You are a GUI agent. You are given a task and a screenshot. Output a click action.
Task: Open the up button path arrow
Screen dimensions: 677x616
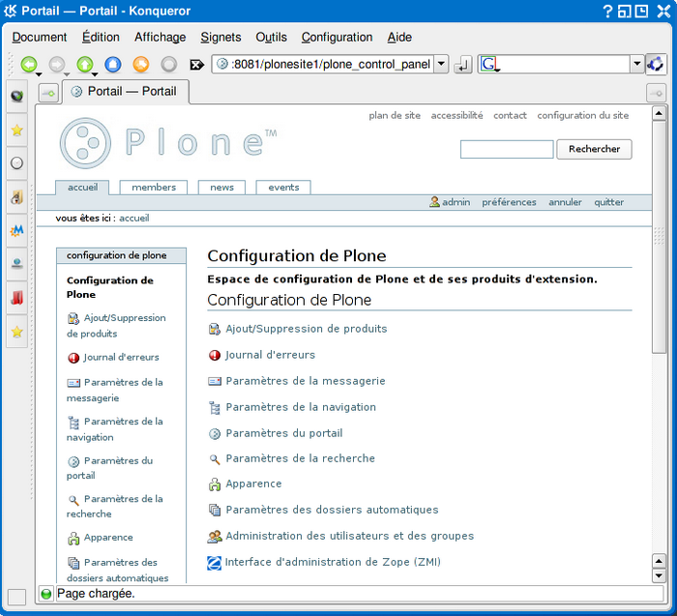[x=95, y=74]
